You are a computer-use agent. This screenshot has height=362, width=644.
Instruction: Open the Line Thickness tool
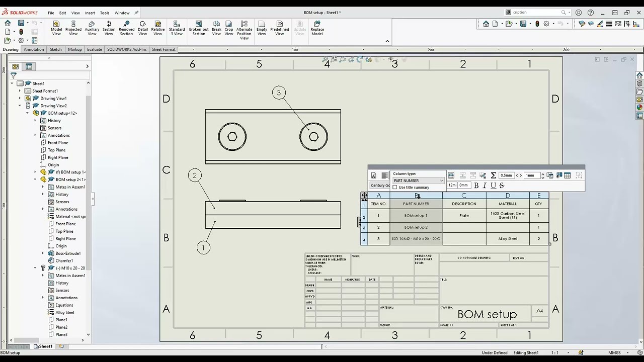pyautogui.click(x=609, y=24)
